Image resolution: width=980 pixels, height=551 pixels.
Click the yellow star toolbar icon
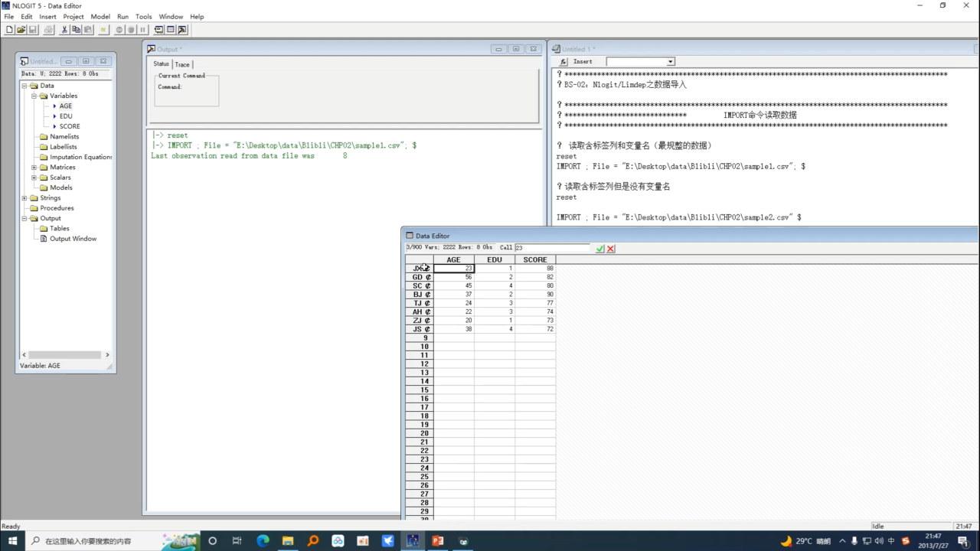coord(103,30)
